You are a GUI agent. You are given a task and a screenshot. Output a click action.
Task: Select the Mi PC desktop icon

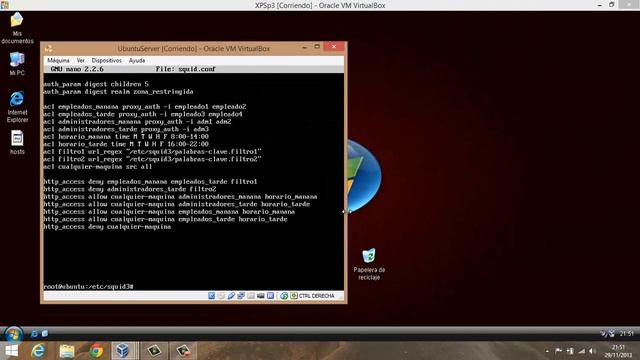click(17, 64)
